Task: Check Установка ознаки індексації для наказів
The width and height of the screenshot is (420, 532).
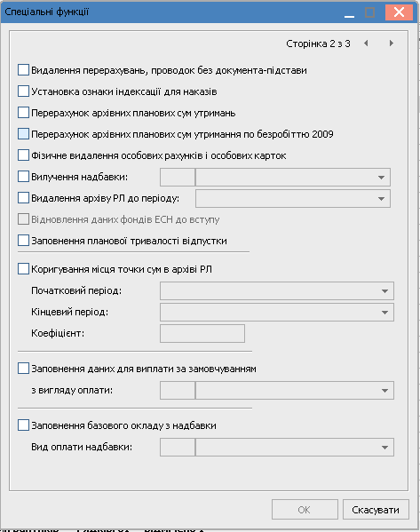Action: 23,91
